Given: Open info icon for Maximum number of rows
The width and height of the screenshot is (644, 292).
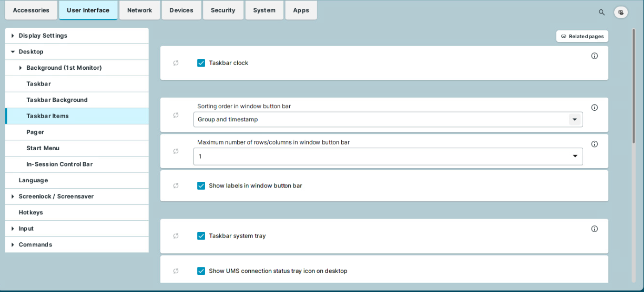Looking at the screenshot, I should 594,144.
